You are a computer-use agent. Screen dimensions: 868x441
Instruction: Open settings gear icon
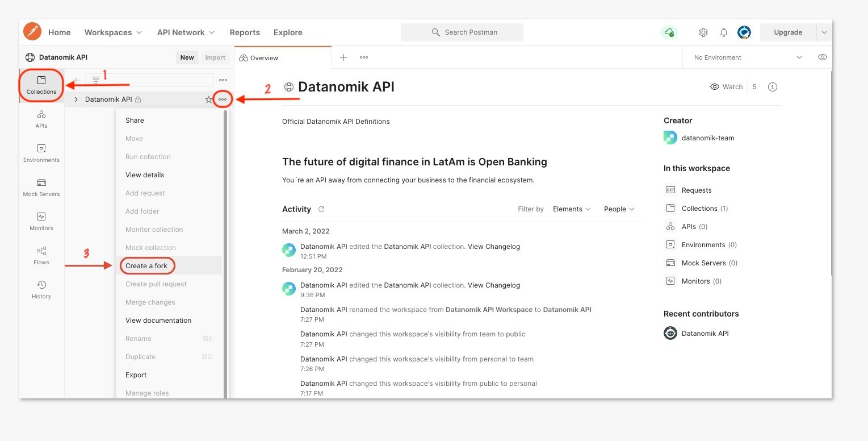[703, 32]
